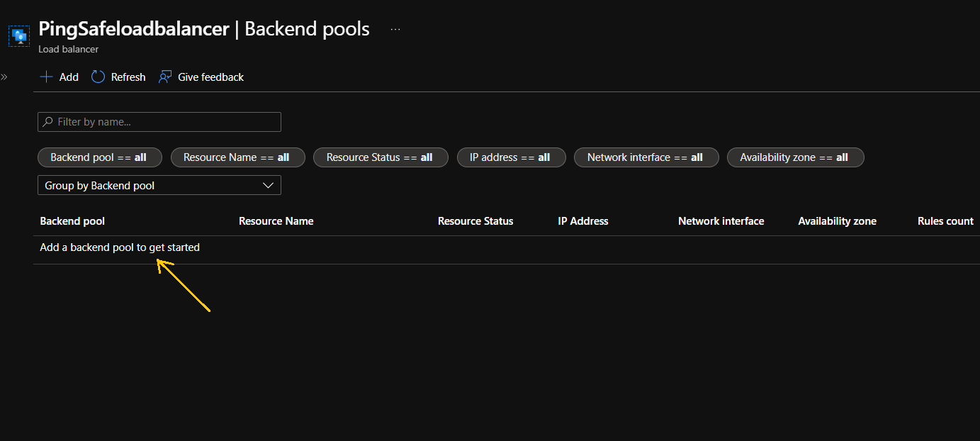The width and height of the screenshot is (980, 441).
Task: Open the Backend pool filter pill
Action: point(101,157)
